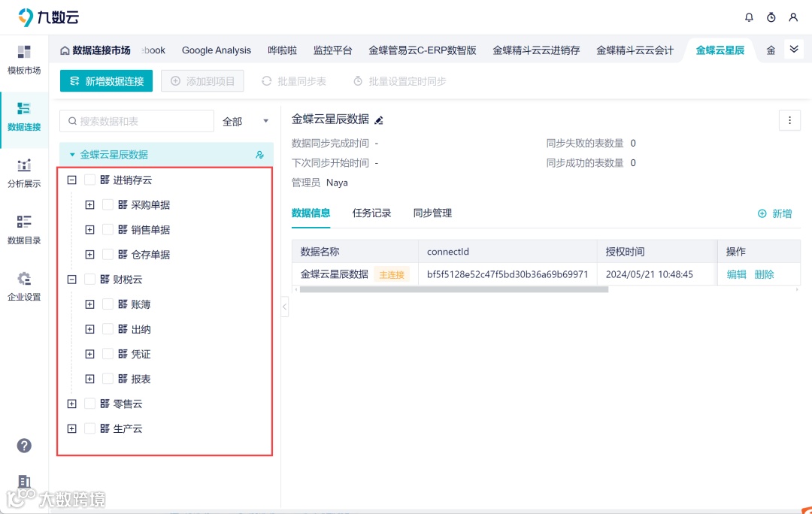Check the checkbox next to 财税云

click(89, 279)
